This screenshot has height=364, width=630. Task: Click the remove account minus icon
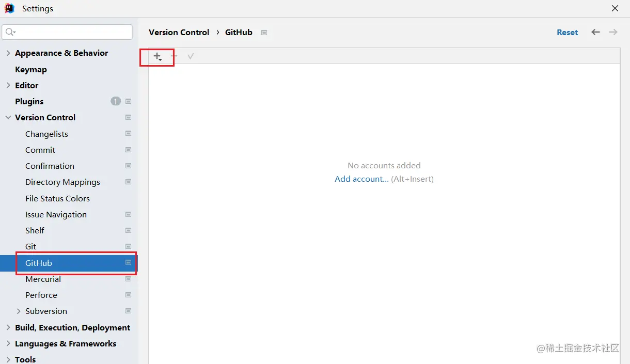tap(174, 56)
